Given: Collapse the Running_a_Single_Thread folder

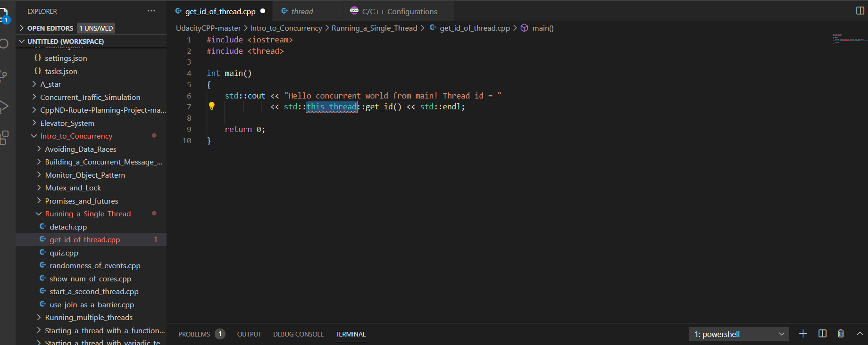Looking at the screenshot, I should click(x=88, y=214).
